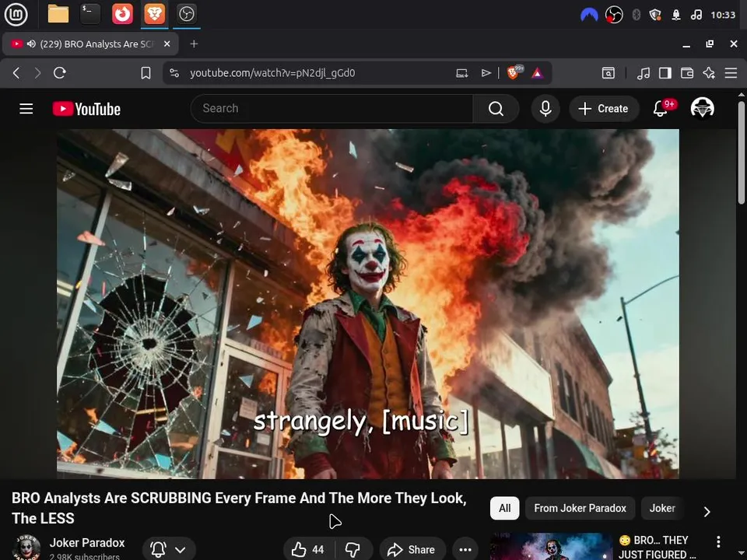Viewport: 747px width, 560px height.
Task: Click the Share button
Action: coord(412,550)
